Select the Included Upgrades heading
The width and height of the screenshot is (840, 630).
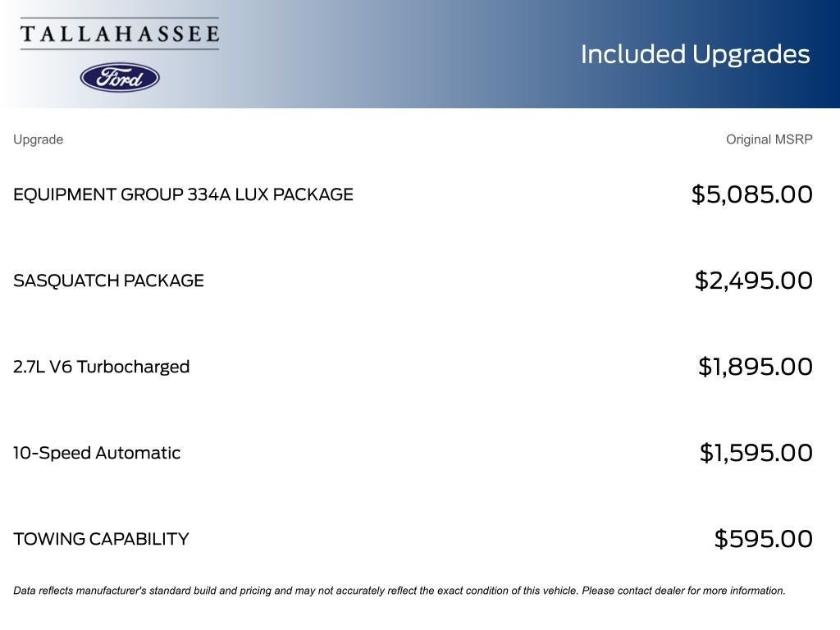click(695, 54)
